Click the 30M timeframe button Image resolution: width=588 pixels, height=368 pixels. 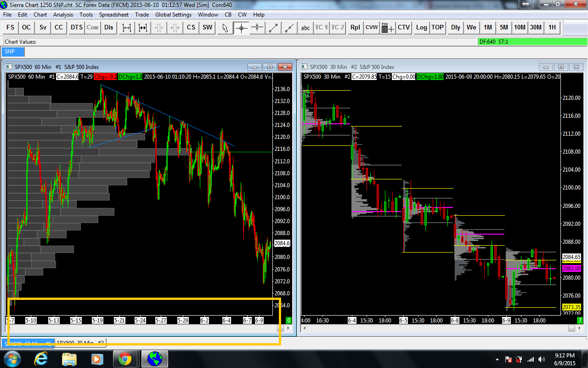(536, 27)
